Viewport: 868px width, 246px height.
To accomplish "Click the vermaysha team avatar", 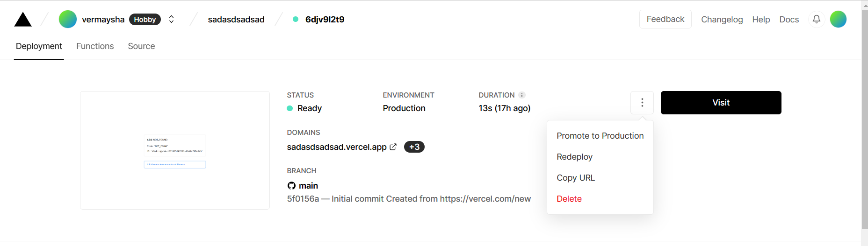I will coord(68,19).
